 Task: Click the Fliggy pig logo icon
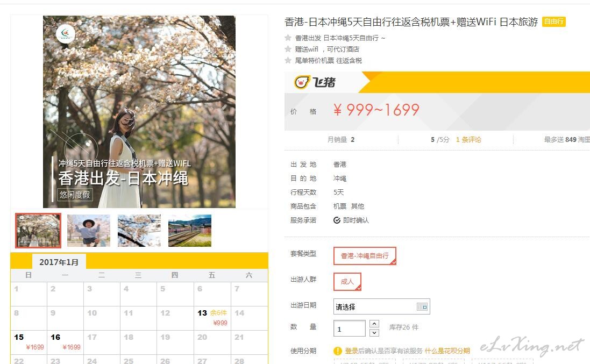click(x=302, y=82)
